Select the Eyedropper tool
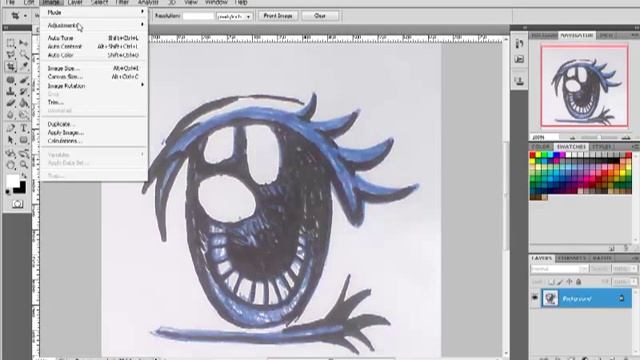Image resolution: width=640 pixels, height=360 pixels. click(24, 66)
